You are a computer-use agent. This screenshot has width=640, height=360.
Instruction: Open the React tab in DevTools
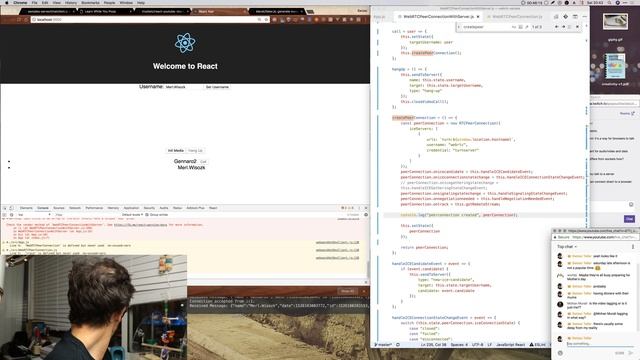click(x=213, y=208)
